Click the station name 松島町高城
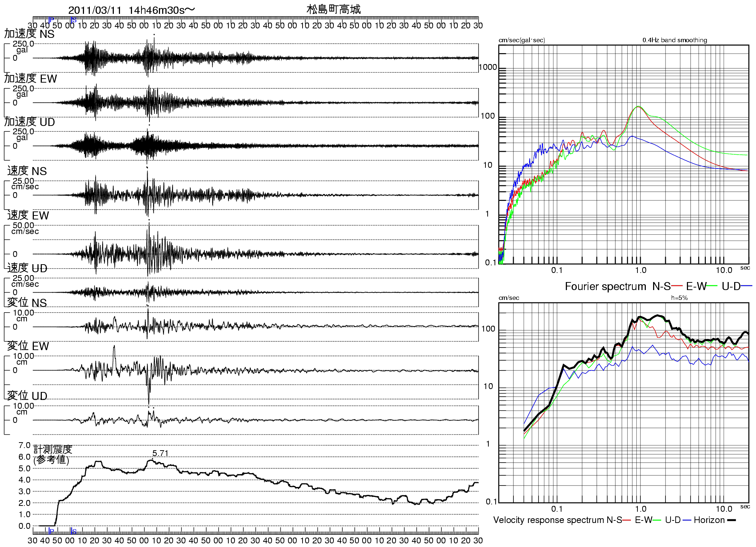The image size is (756, 547). click(333, 9)
